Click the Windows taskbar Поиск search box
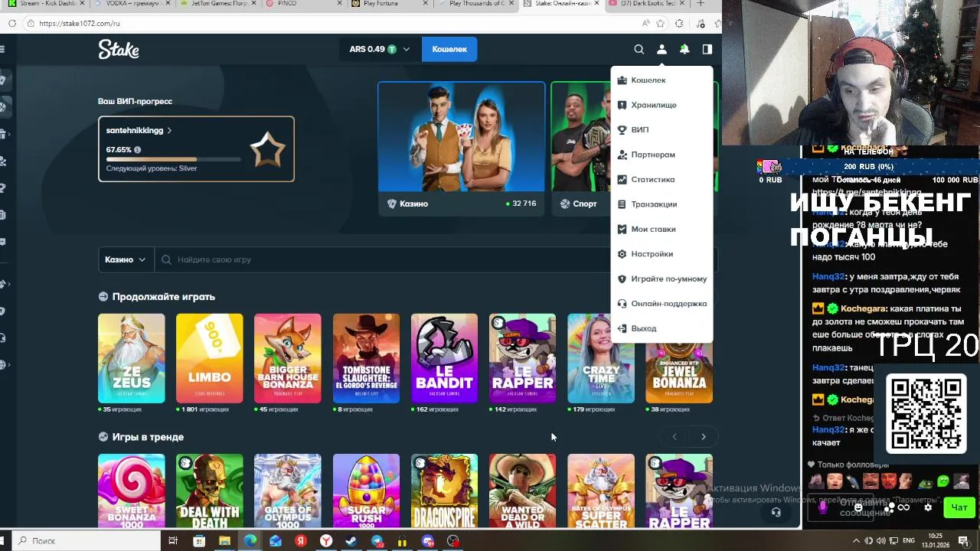The image size is (980, 551). 87,541
